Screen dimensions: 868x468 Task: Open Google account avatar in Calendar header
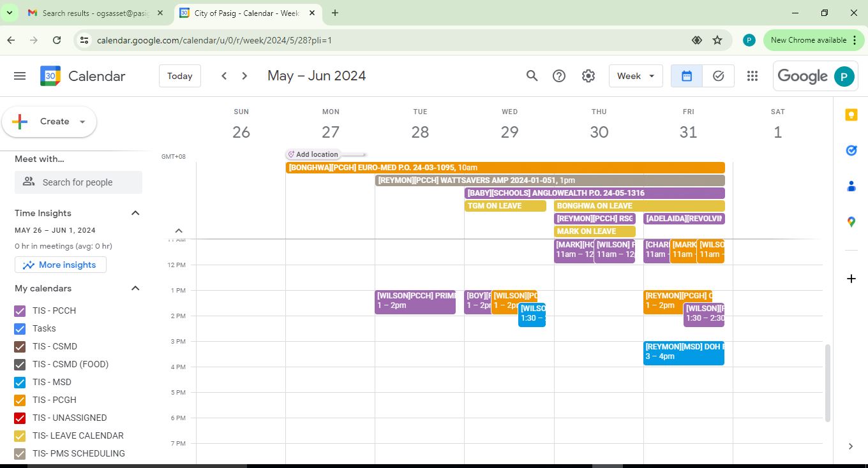tap(844, 77)
